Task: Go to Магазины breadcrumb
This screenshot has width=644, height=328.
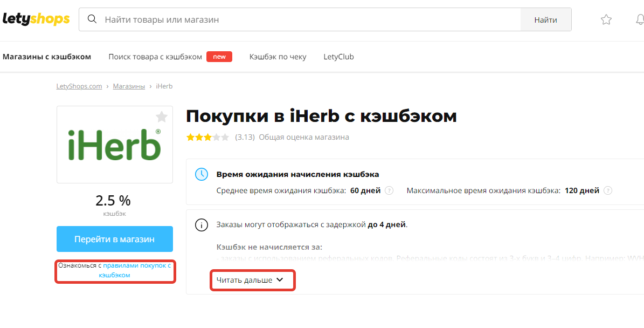Action: [129, 86]
